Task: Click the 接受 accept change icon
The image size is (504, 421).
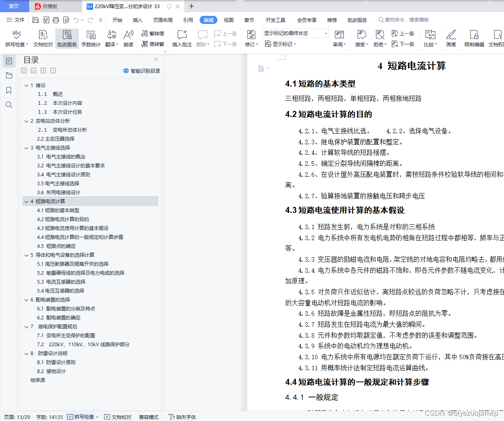Action: (361, 35)
